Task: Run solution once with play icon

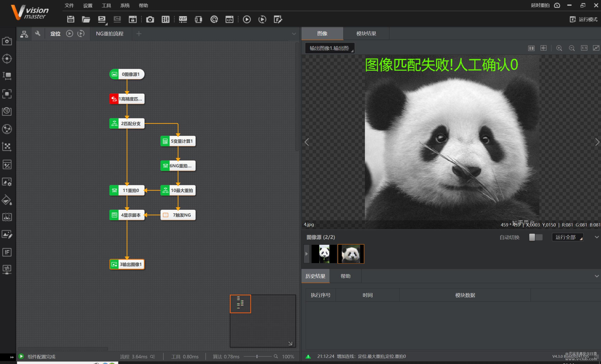Action: pyautogui.click(x=247, y=19)
